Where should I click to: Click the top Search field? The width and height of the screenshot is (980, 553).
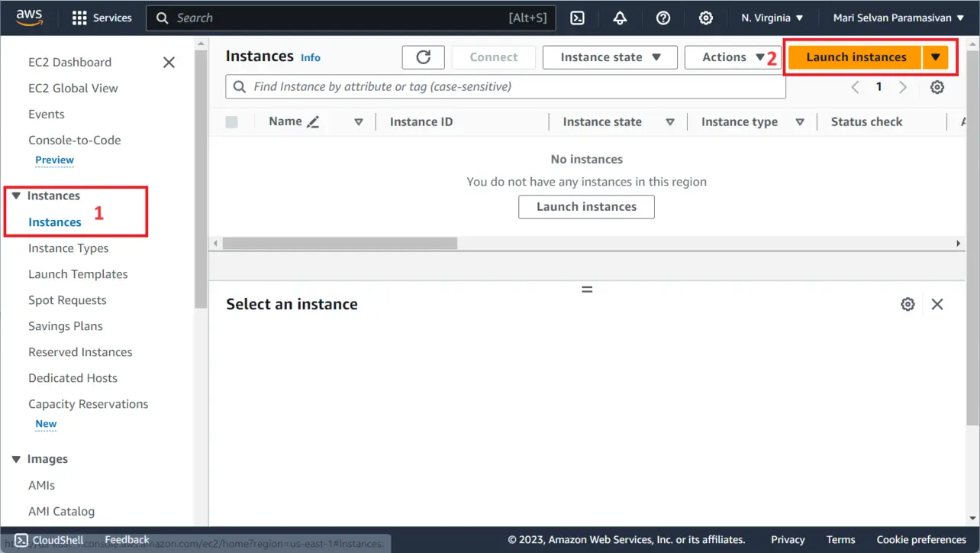point(351,18)
